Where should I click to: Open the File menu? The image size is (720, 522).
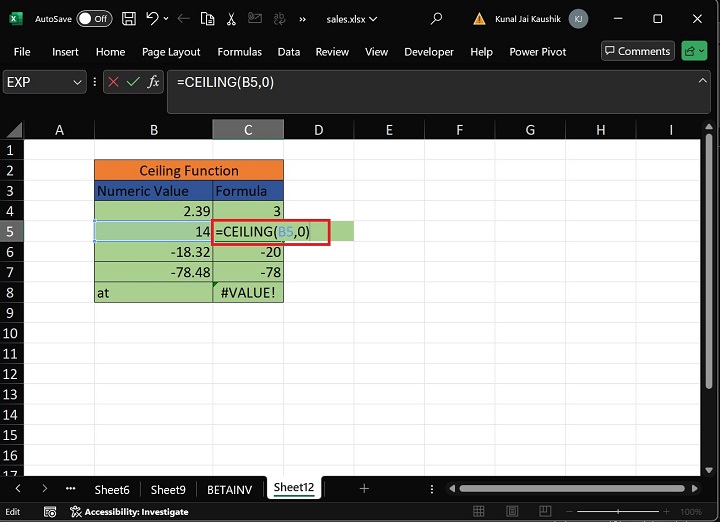(x=22, y=52)
